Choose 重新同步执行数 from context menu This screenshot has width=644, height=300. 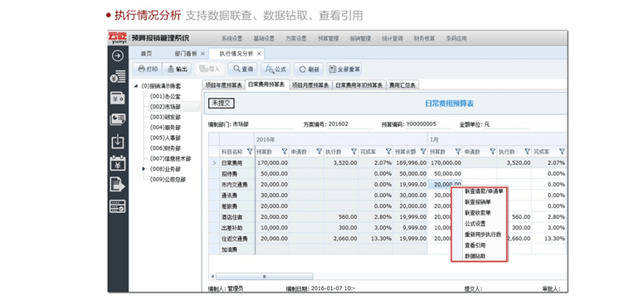point(483,235)
